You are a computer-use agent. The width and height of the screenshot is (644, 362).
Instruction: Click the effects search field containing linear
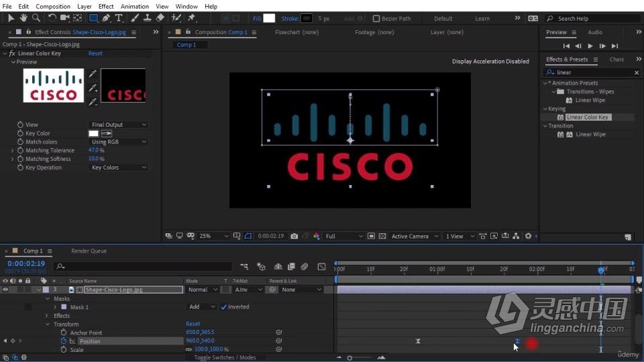[592, 72]
